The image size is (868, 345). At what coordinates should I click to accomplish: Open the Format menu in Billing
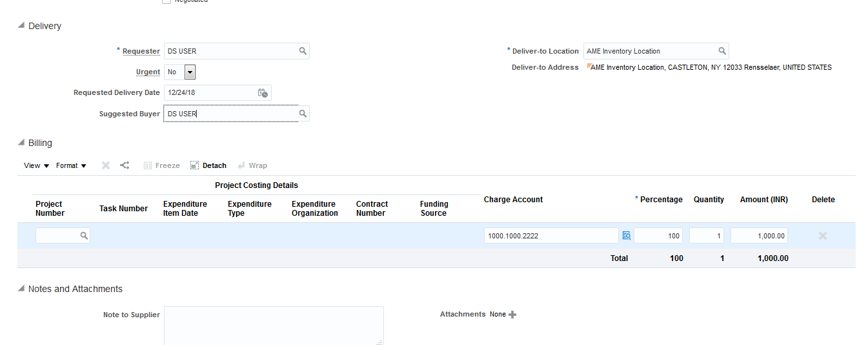click(71, 165)
